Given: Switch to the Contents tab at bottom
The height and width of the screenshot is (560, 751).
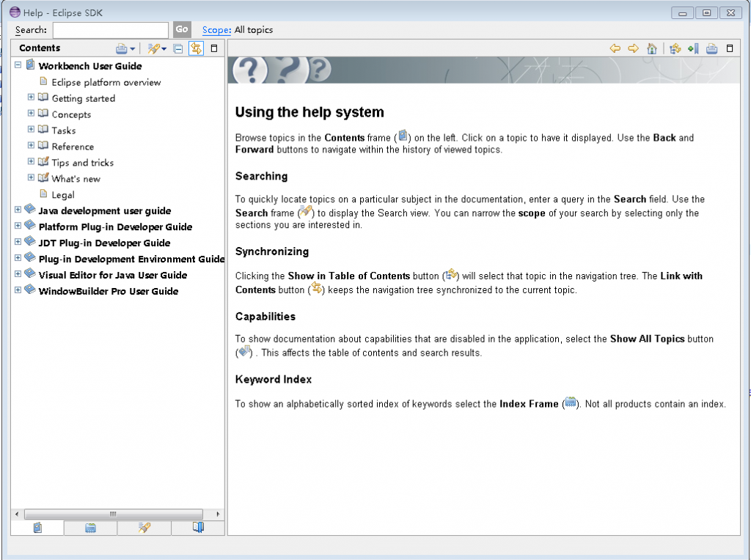Looking at the screenshot, I should [x=37, y=528].
